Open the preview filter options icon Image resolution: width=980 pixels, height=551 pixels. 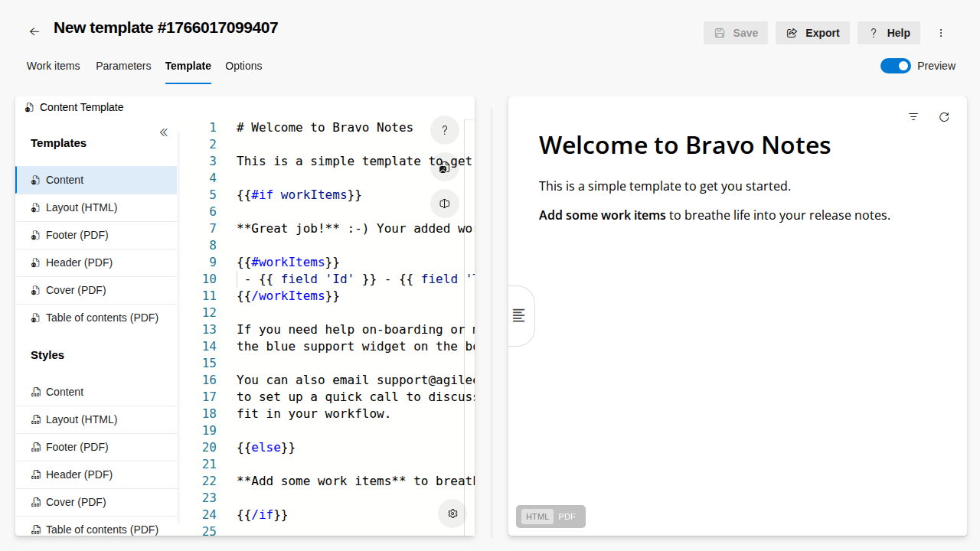[913, 117]
